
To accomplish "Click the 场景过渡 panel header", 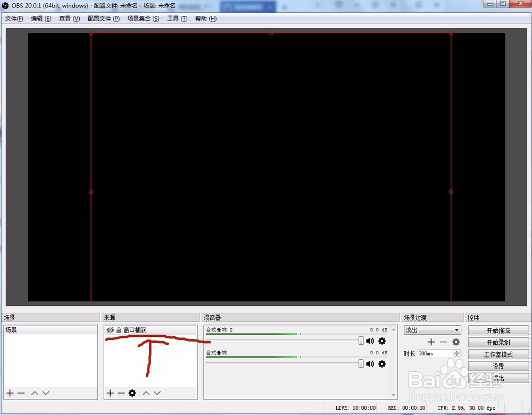I will (x=433, y=318).
